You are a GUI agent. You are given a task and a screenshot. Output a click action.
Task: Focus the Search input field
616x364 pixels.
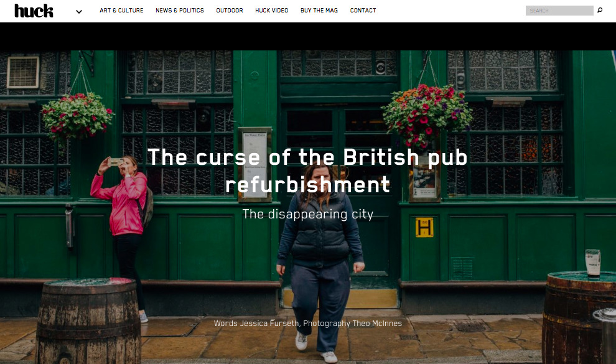[x=559, y=11]
